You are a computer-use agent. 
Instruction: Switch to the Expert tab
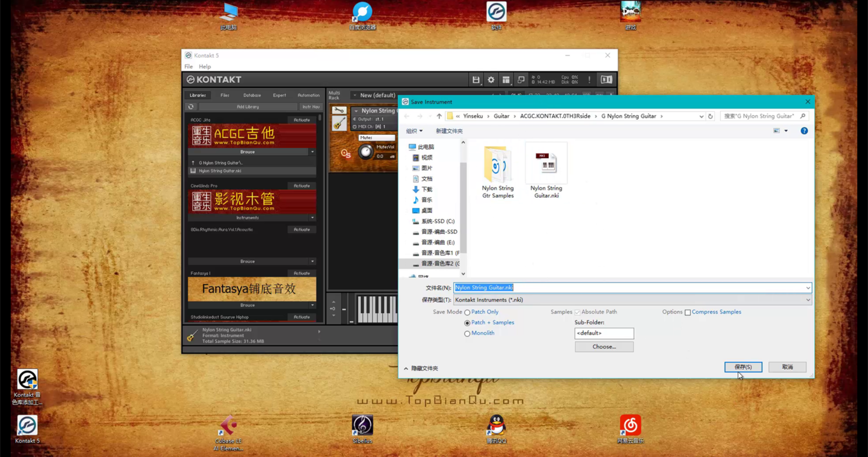279,95
